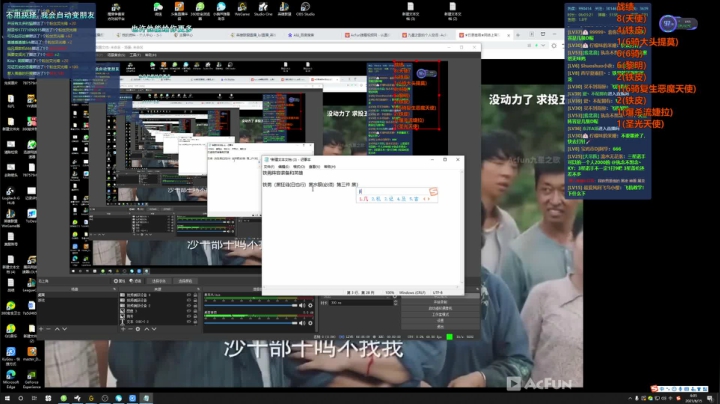Select the first candidate 几 in the IME list
720x404 pixels.
pyautogui.click(x=364, y=199)
